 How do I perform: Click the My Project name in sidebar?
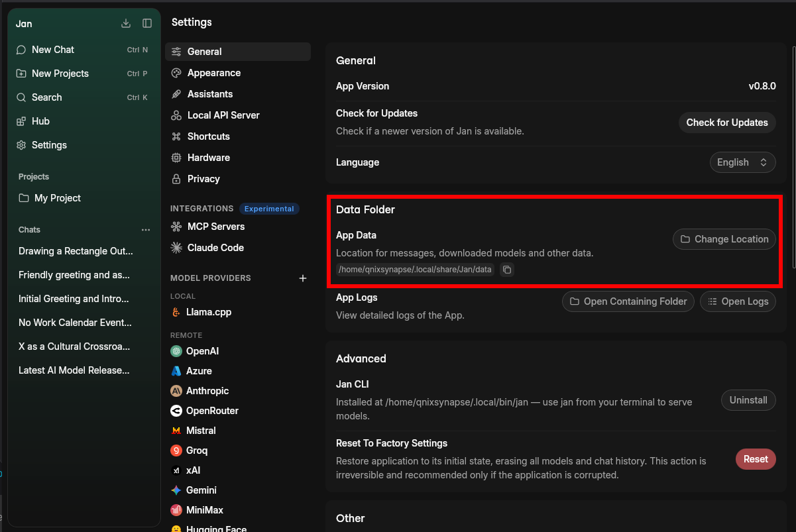(58, 198)
